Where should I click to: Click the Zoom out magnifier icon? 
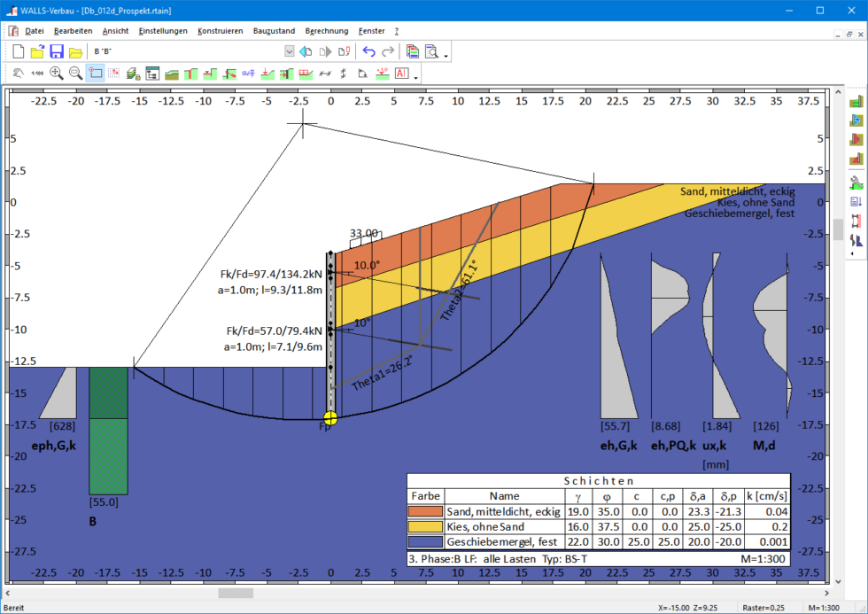[x=76, y=74]
